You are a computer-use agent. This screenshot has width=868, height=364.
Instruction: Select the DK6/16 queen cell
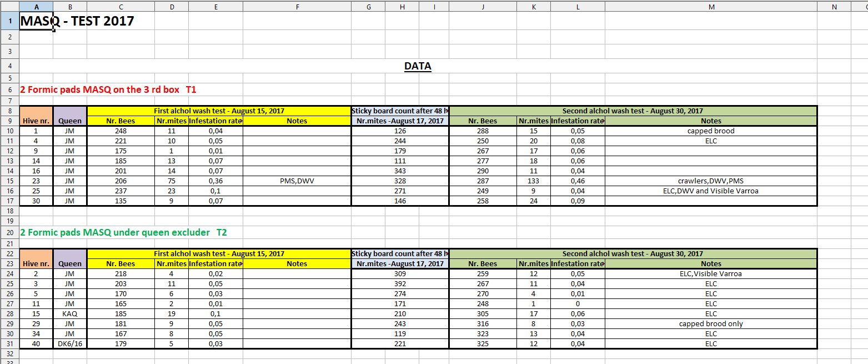(x=70, y=343)
